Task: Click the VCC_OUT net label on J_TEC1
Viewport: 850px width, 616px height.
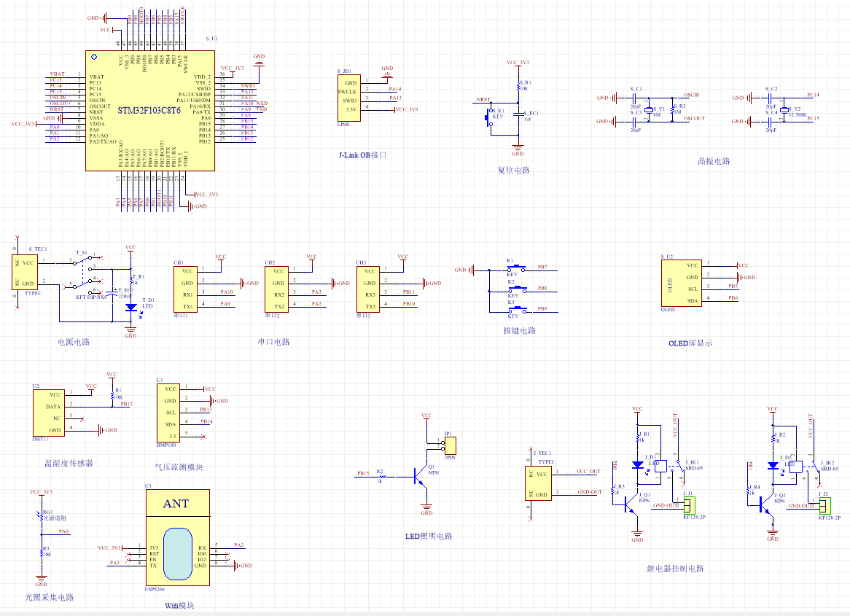Action: (588, 471)
